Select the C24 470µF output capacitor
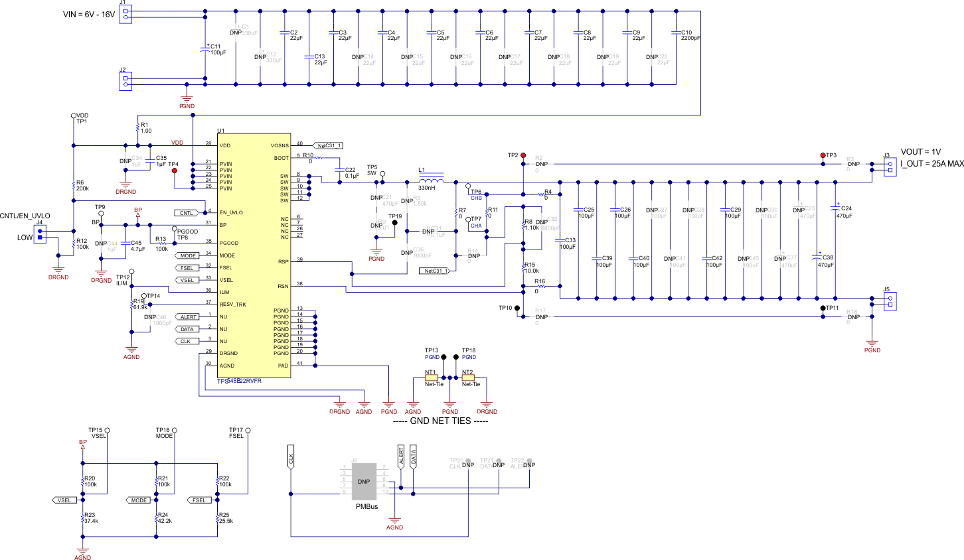The width and height of the screenshot is (964, 560). click(x=835, y=208)
